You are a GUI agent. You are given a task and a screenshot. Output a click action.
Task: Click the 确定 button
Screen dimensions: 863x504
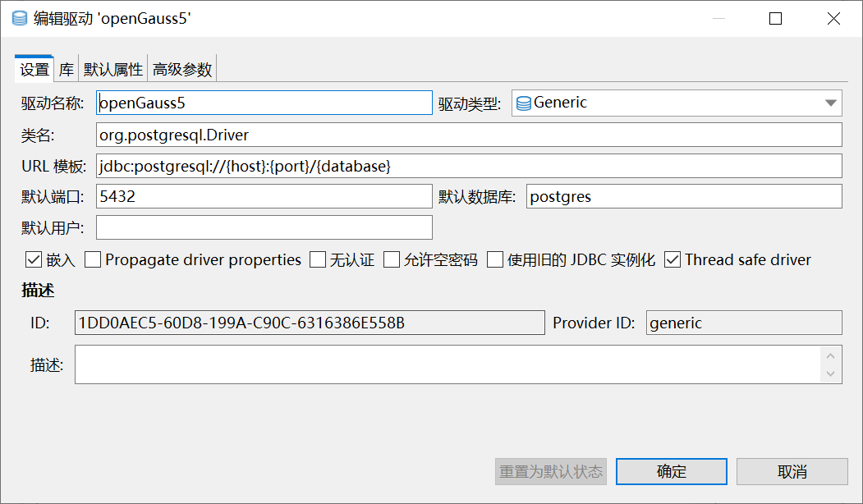(672, 471)
